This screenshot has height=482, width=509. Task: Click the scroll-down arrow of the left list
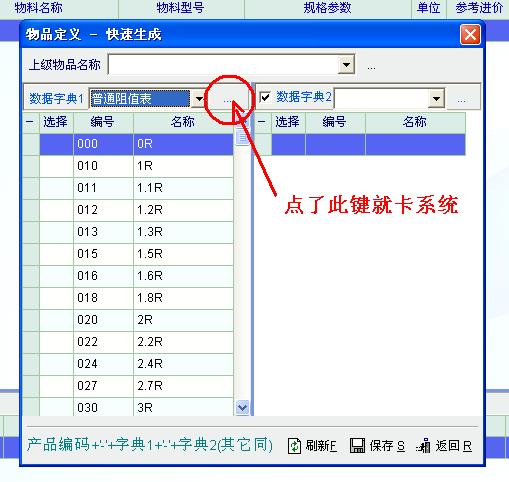pyautogui.click(x=242, y=408)
